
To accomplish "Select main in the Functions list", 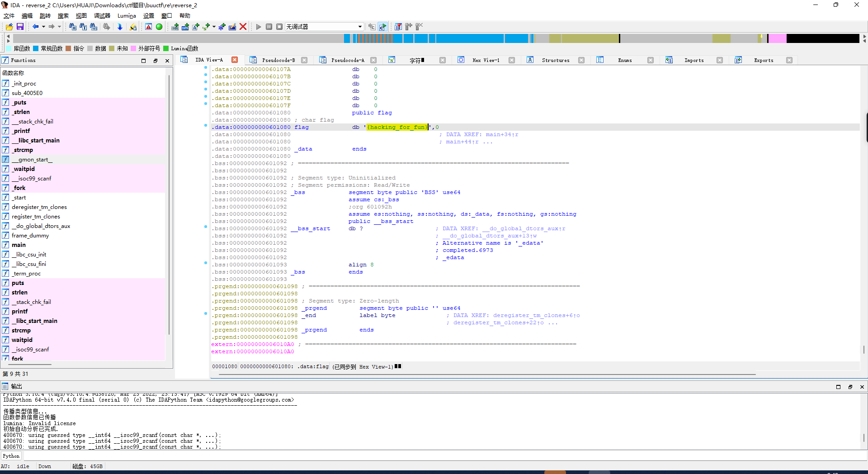I will coord(19,245).
